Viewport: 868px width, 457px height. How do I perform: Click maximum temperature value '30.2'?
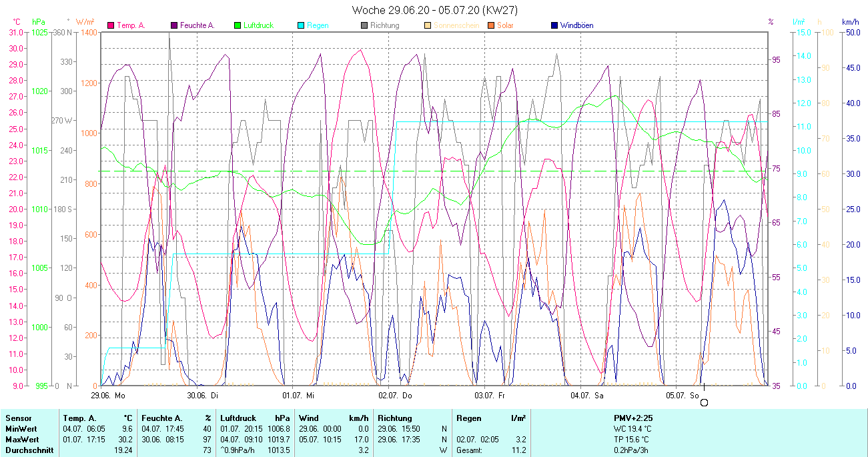pyautogui.click(x=125, y=439)
